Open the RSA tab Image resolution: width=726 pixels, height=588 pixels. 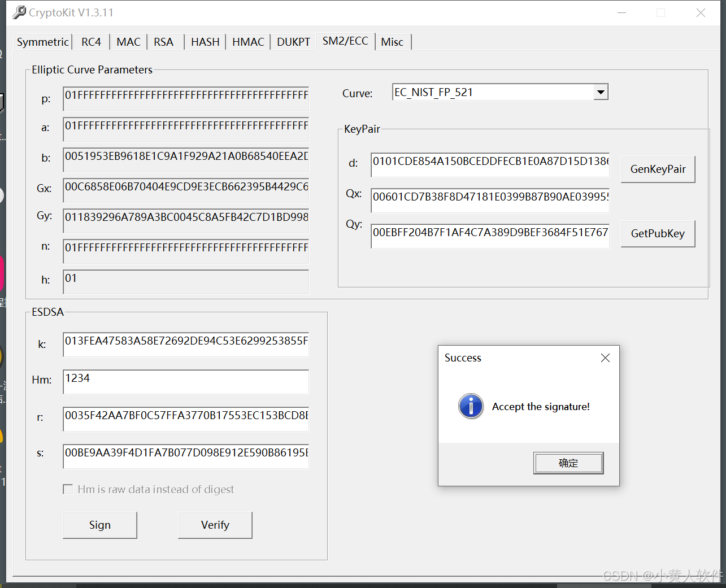163,41
